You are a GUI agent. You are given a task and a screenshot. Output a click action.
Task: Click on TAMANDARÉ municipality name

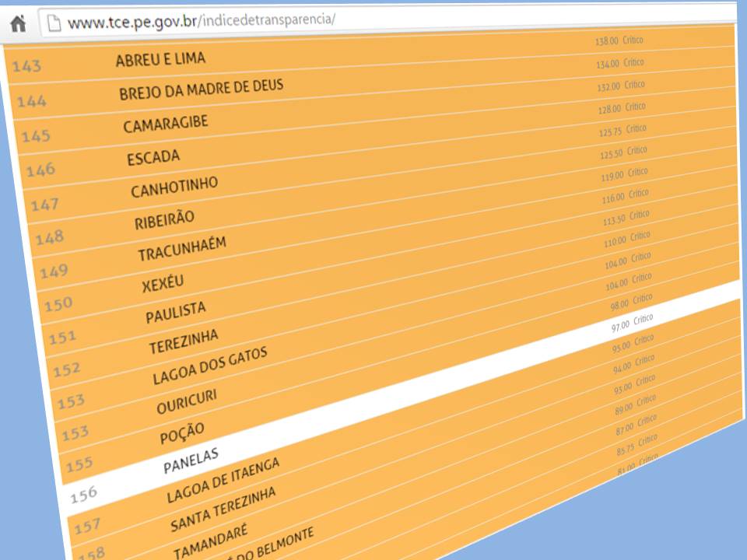pyautogui.click(x=210, y=541)
